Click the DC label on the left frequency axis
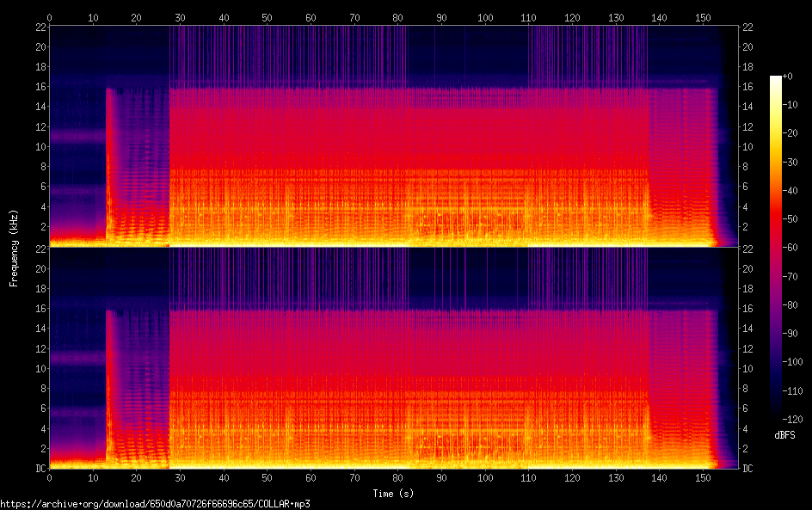The width and height of the screenshot is (812, 510). [x=40, y=469]
